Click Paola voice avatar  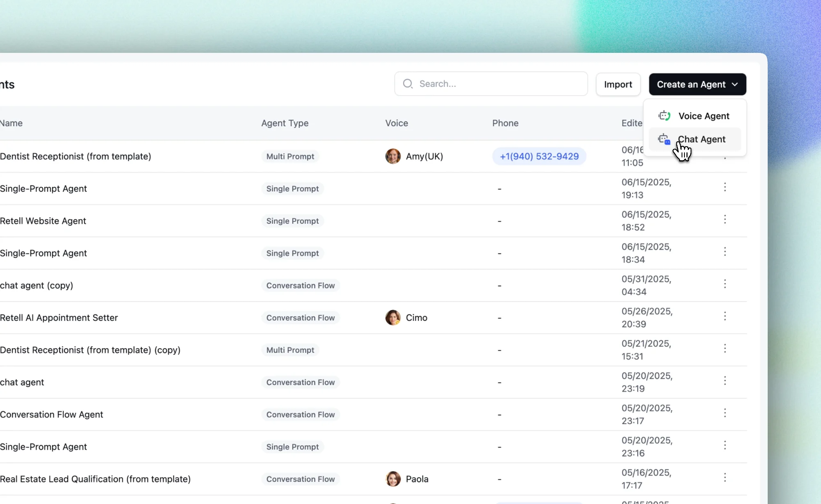click(x=393, y=479)
